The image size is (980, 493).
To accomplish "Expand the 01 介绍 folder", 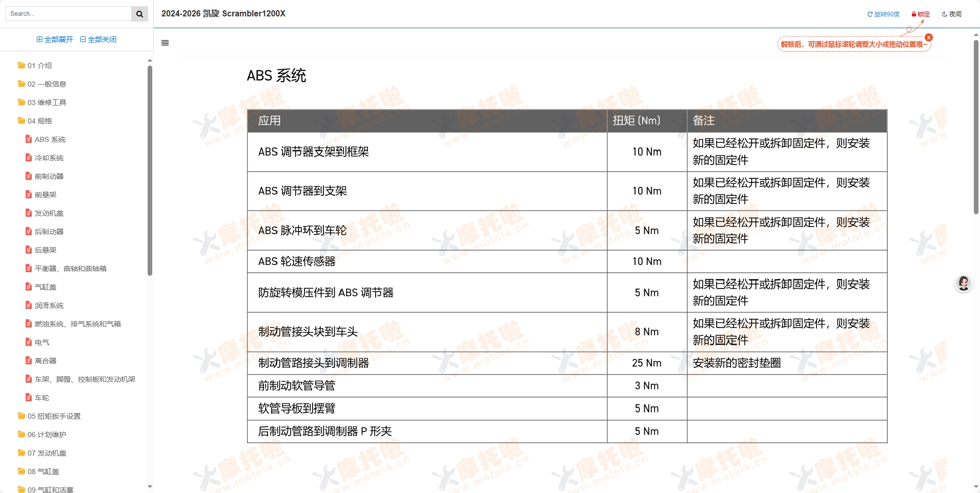I will click(35, 66).
